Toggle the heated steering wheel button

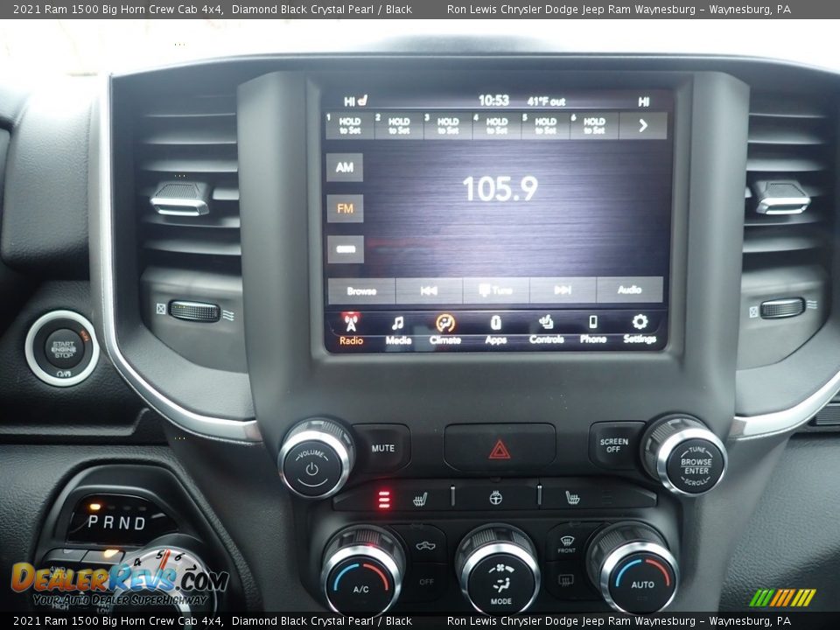[x=495, y=498]
